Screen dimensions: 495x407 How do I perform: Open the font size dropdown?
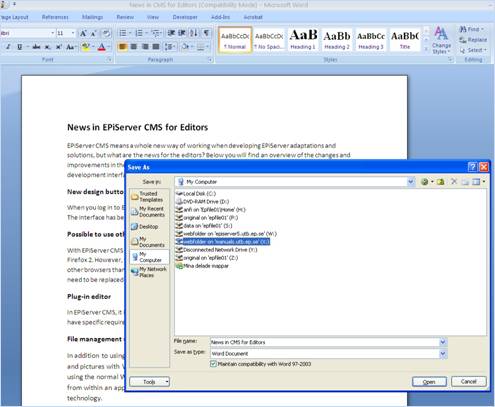(73, 33)
